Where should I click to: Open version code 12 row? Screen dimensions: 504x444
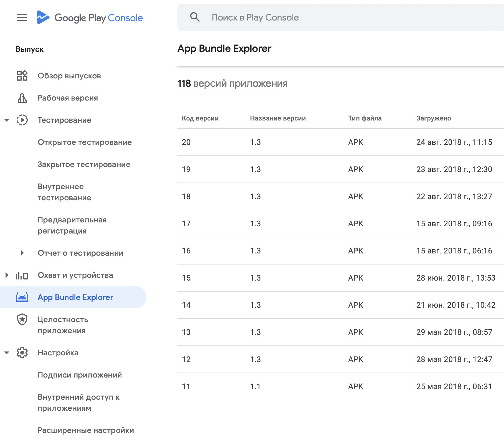pyautogui.click(x=341, y=359)
